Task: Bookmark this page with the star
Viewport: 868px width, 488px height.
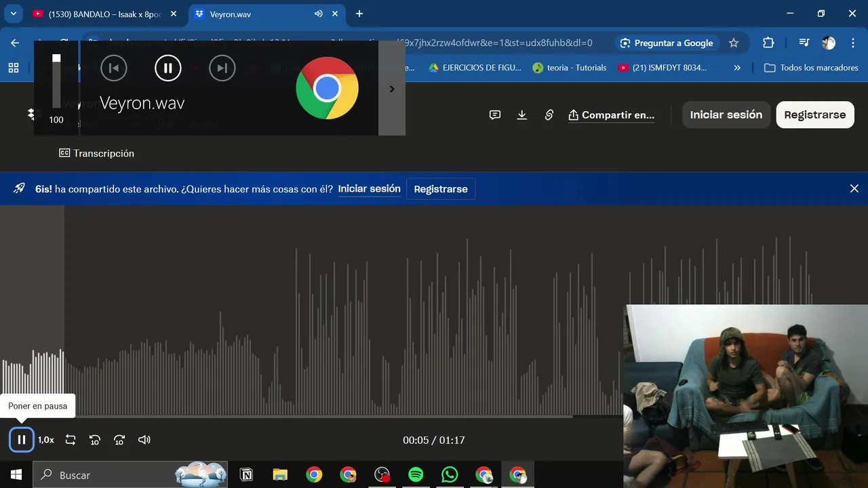Action: [x=734, y=43]
